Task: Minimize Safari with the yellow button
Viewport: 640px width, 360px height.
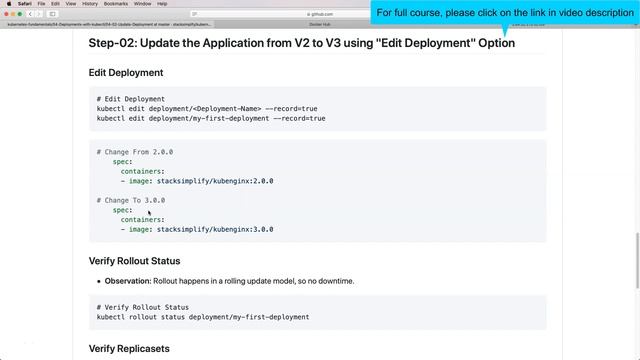Action: point(13,14)
